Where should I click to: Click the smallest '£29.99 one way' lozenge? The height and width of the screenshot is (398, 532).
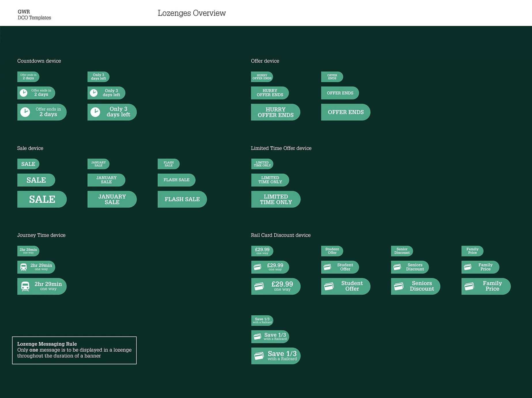[x=262, y=251]
